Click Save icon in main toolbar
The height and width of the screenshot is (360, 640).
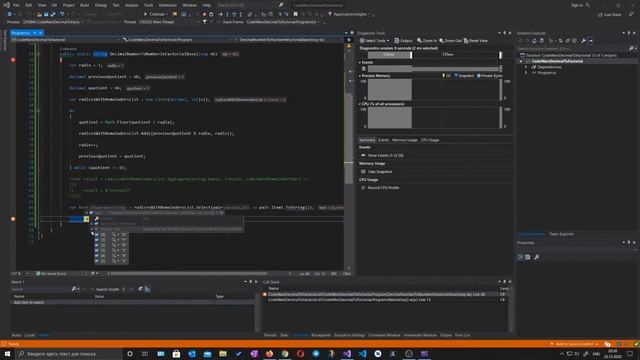(46, 14)
